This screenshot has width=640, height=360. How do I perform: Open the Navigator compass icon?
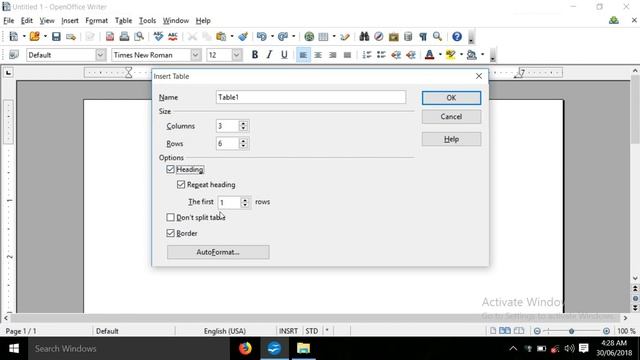pyautogui.click(x=379, y=37)
